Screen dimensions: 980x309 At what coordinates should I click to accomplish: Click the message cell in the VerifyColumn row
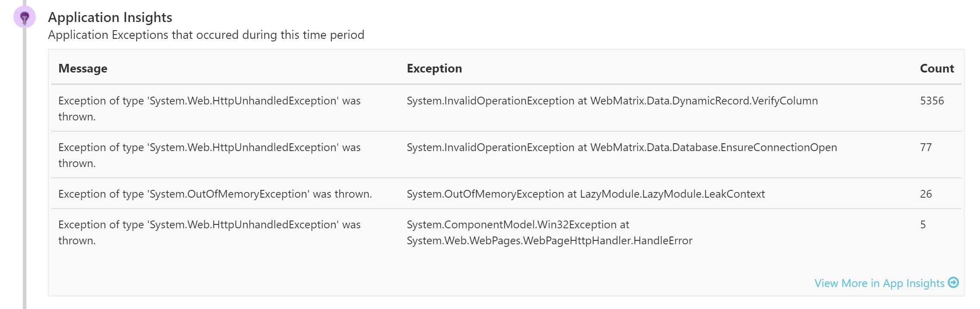[x=209, y=109]
